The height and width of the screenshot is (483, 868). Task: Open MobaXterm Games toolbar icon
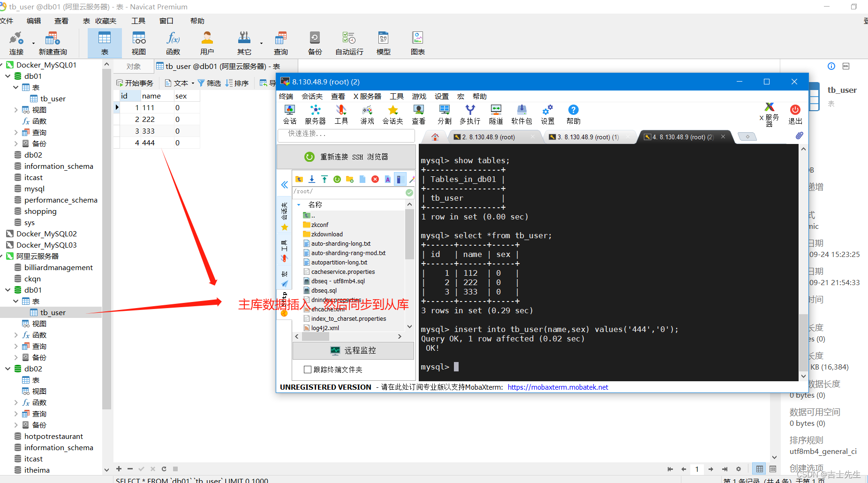[x=367, y=114]
